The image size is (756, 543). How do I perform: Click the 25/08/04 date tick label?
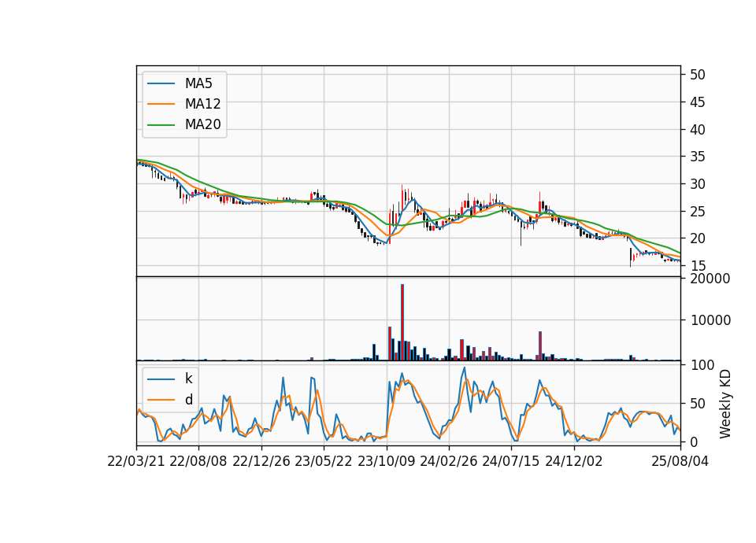[680, 461]
